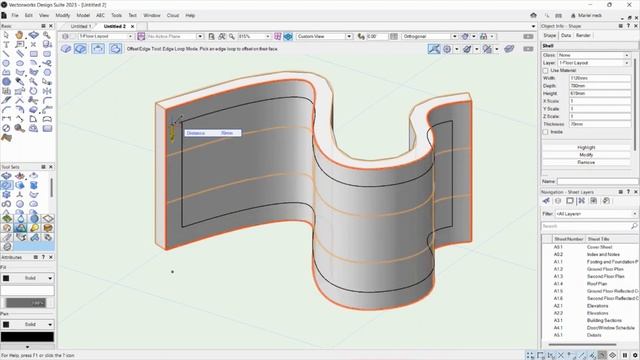Select the Cover Sheet row A0.1

[x=590, y=247]
